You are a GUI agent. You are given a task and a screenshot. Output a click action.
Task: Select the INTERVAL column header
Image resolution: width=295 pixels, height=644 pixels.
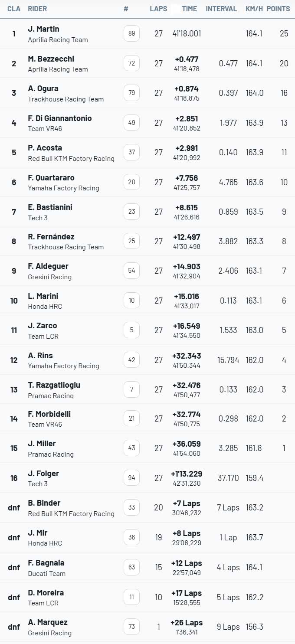point(221,9)
